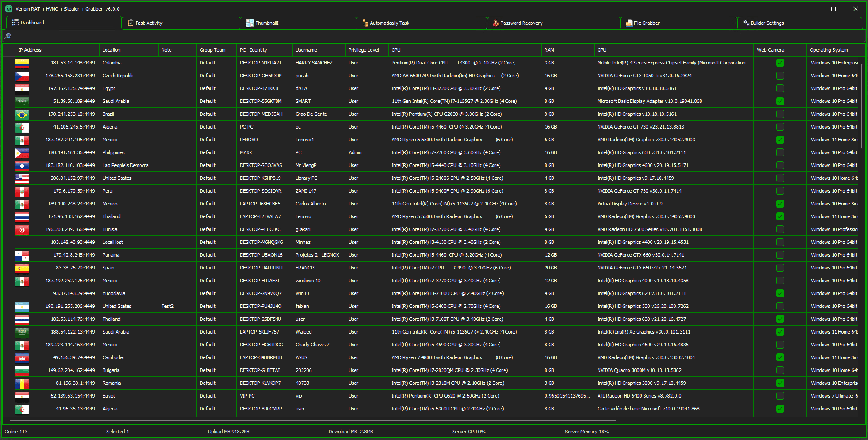Click the Venom logo in the title bar

coord(8,9)
